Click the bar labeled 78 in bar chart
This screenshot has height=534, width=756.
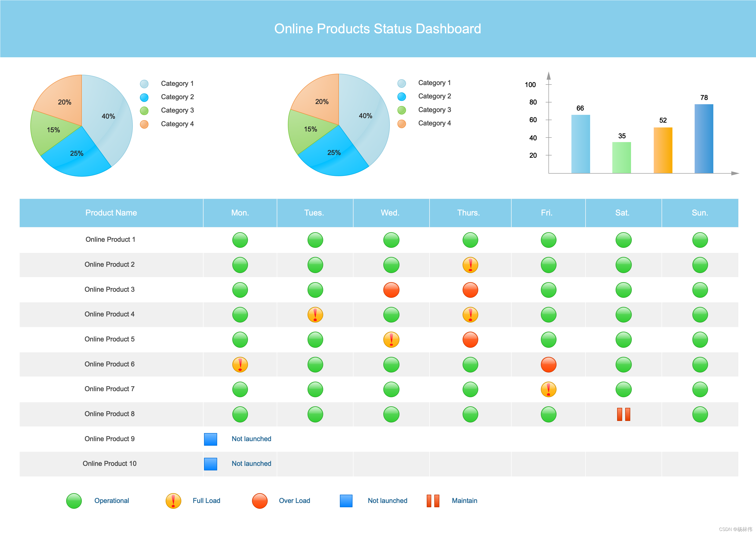pyautogui.click(x=704, y=139)
